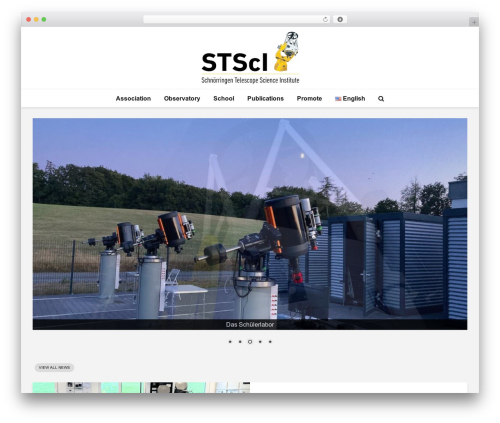This screenshot has width=500, height=423.
Task: Click the Schnörringen Telescope Science Institute tagline
Action: (x=250, y=80)
